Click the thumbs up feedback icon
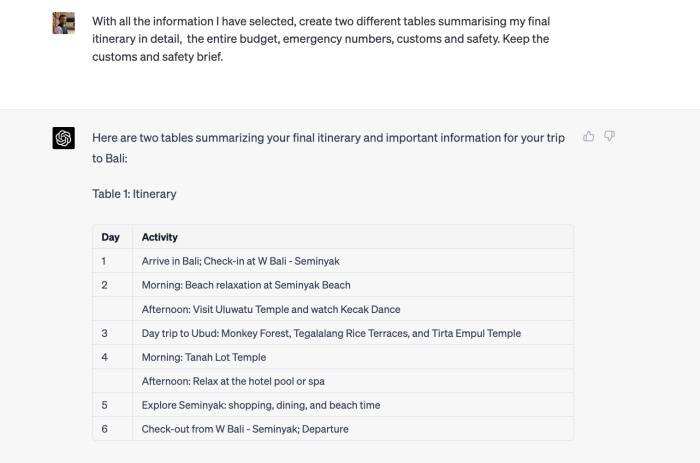Viewport: 700px width, 463px height. pyautogui.click(x=589, y=136)
